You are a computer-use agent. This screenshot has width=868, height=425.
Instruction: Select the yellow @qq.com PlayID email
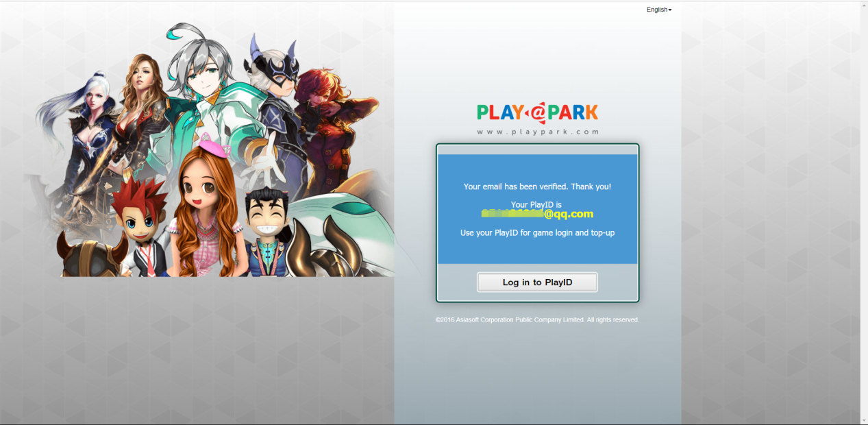tap(537, 214)
